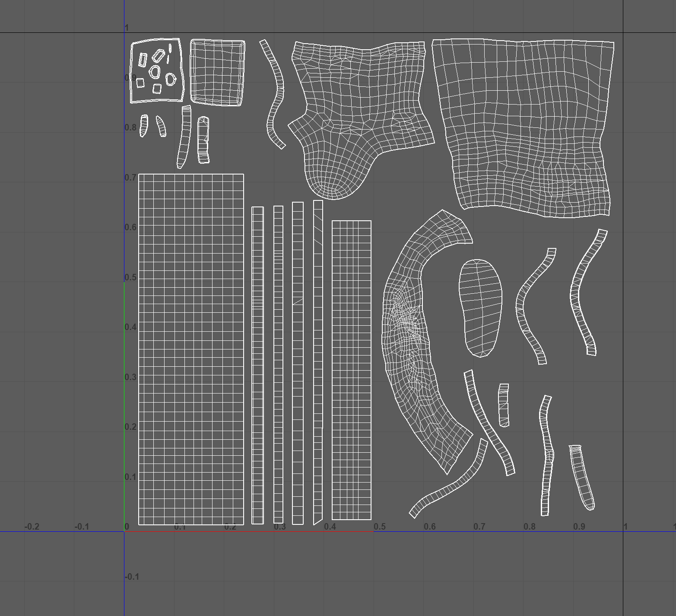
Task: Select the UV shell containing cutout holes
Action: [x=156, y=71]
